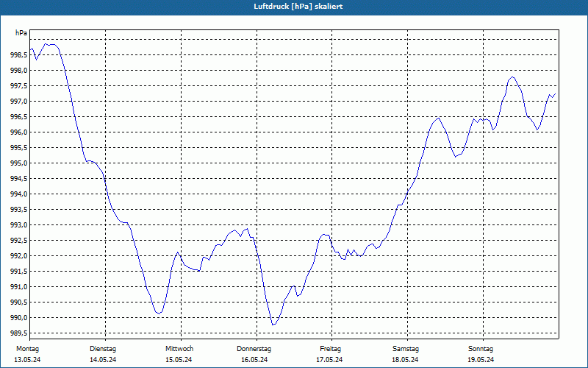Viewport: 588px width, 368px height.
Task: Click the 'hPa' unit label
Action: coord(21,33)
